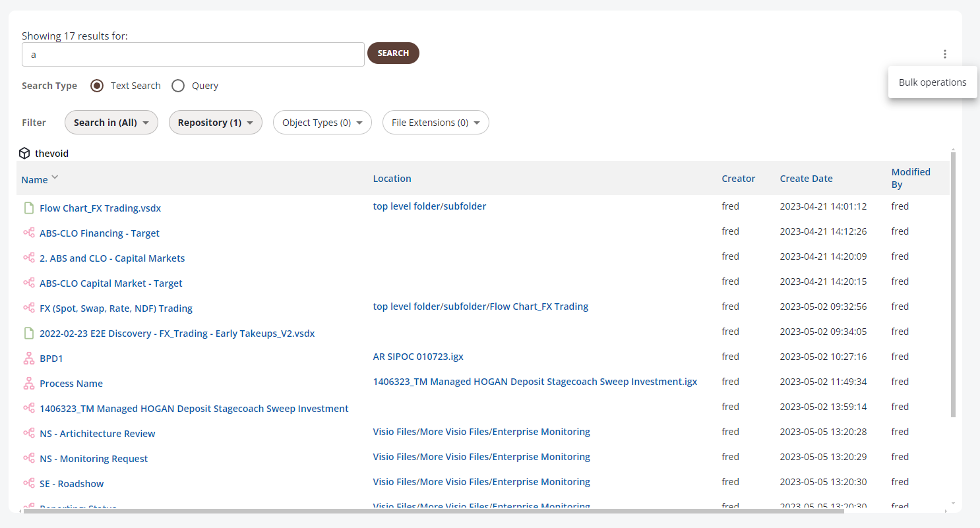Click the hierarchy icon next to Process Name

point(28,384)
